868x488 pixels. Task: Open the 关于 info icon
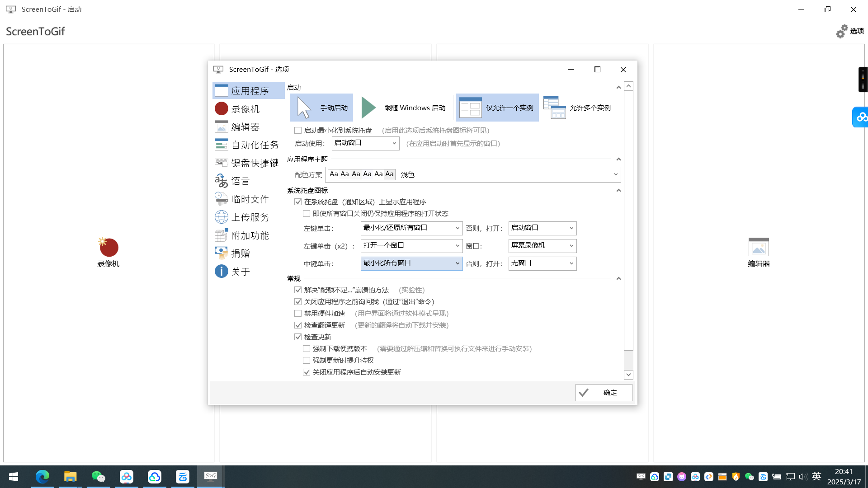pyautogui.click(x=221, y=271)
